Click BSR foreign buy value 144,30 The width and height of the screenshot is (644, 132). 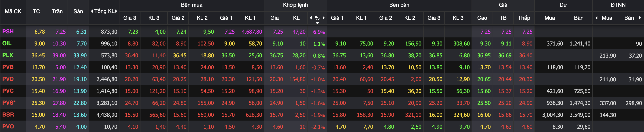[x=608, y=115]
